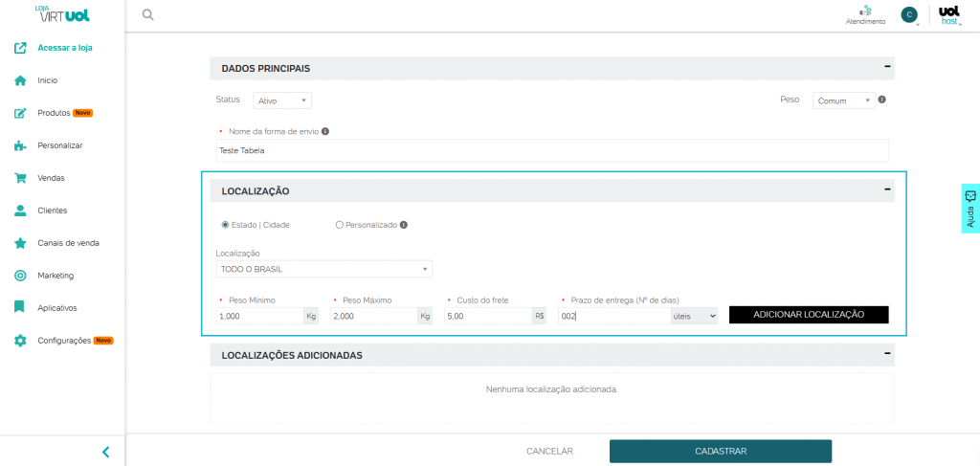
Task: Click info icon beside Peso dropdown
Action: 881,100
